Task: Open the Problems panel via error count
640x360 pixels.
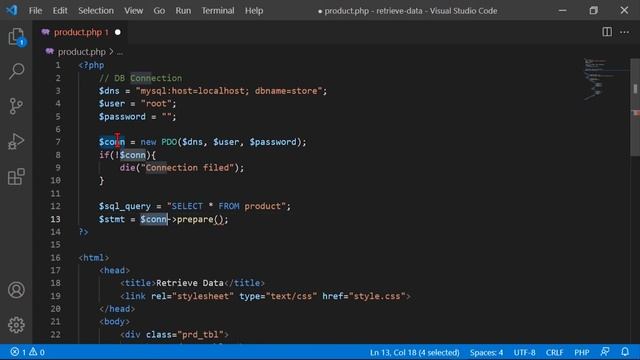Action: pos(18,352)
